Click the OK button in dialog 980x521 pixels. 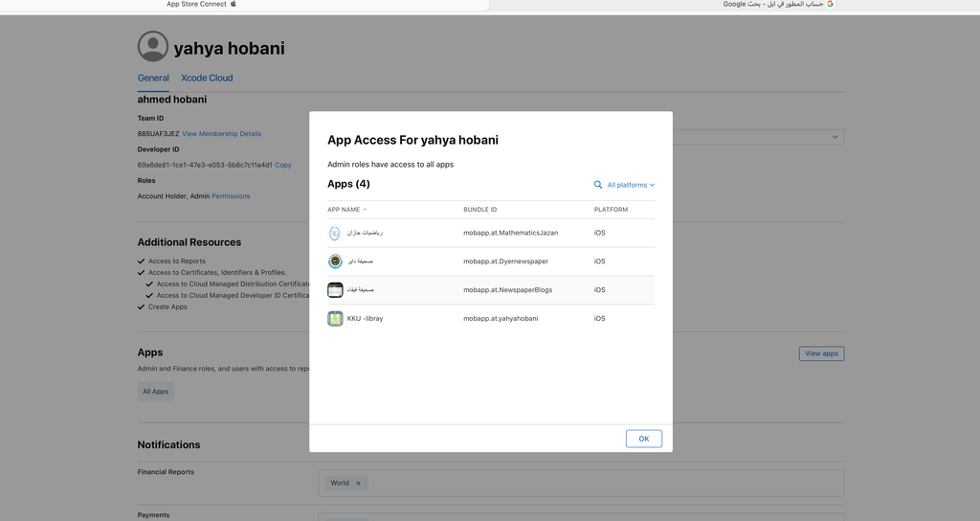coord(644,439)
